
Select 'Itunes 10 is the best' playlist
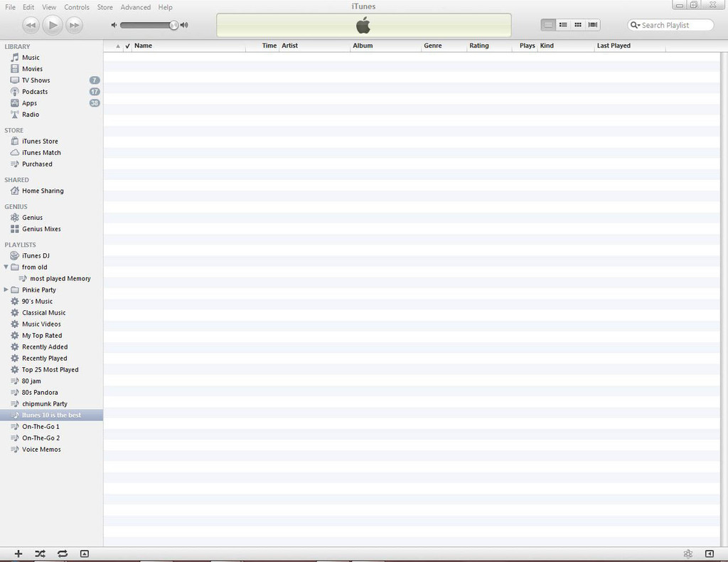(51, 415)
